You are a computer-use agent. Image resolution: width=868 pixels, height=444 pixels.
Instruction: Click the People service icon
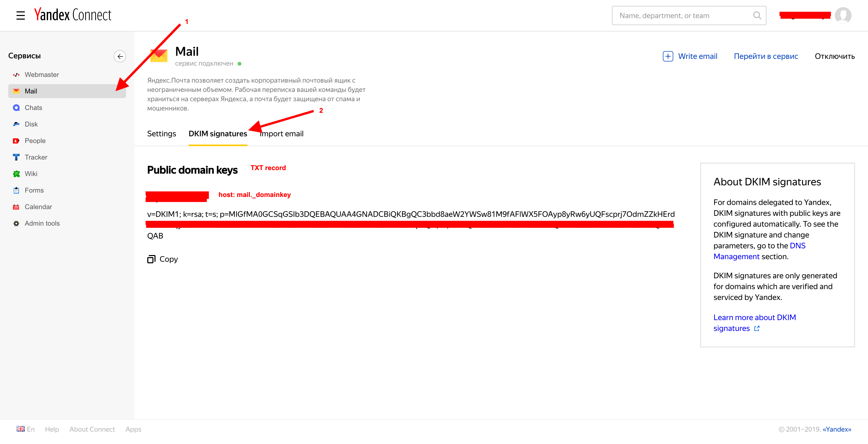(x=16, y=141)
